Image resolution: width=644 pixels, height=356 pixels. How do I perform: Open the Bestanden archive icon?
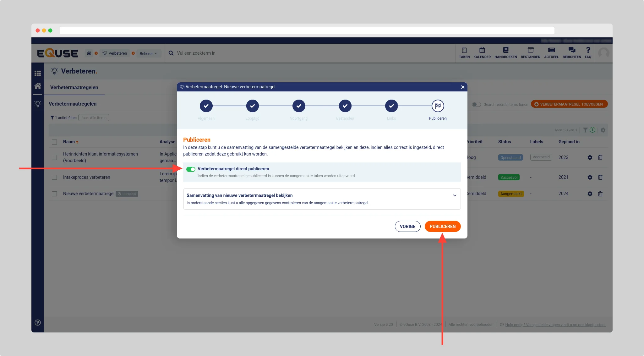(x=530, y=50)
